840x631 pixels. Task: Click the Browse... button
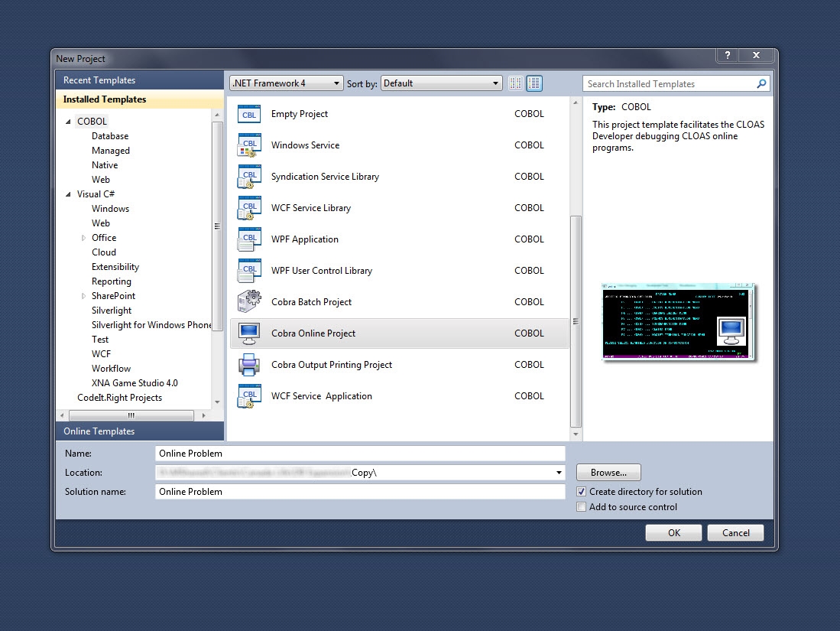[x=608, y=473]
